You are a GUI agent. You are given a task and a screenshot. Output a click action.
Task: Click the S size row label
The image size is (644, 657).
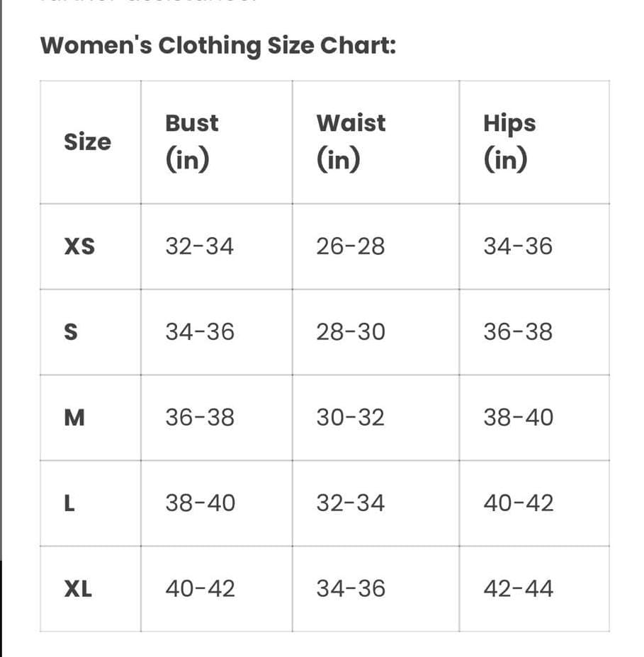coord(71,332)
